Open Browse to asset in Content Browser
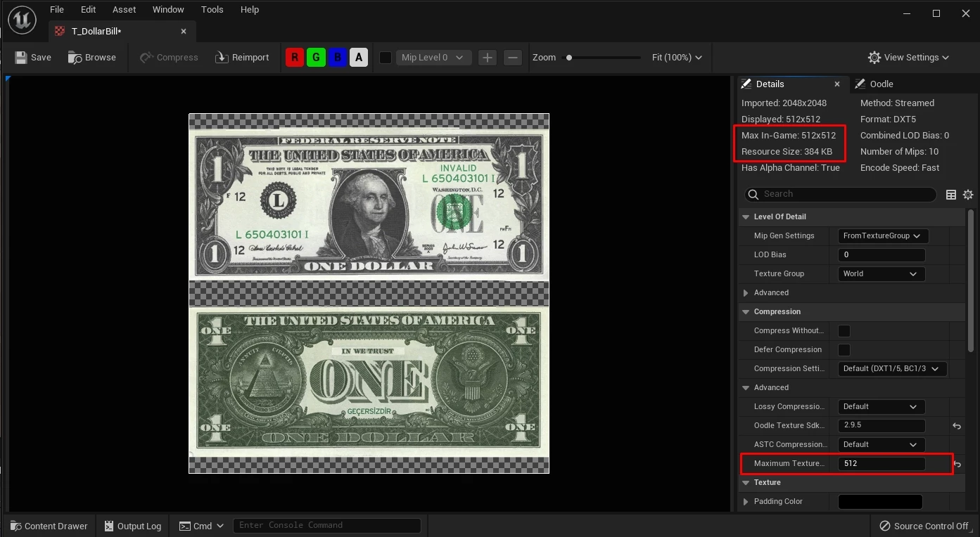The image size is (980, 537). tap(75, 58)
